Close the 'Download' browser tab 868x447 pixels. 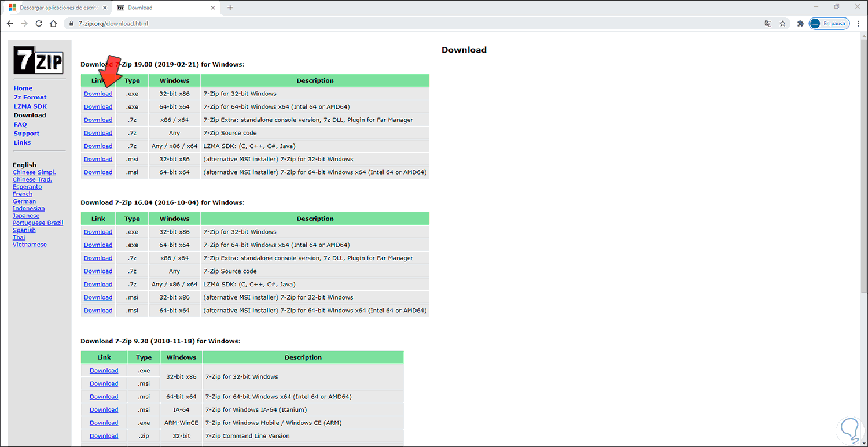(214, 8)
